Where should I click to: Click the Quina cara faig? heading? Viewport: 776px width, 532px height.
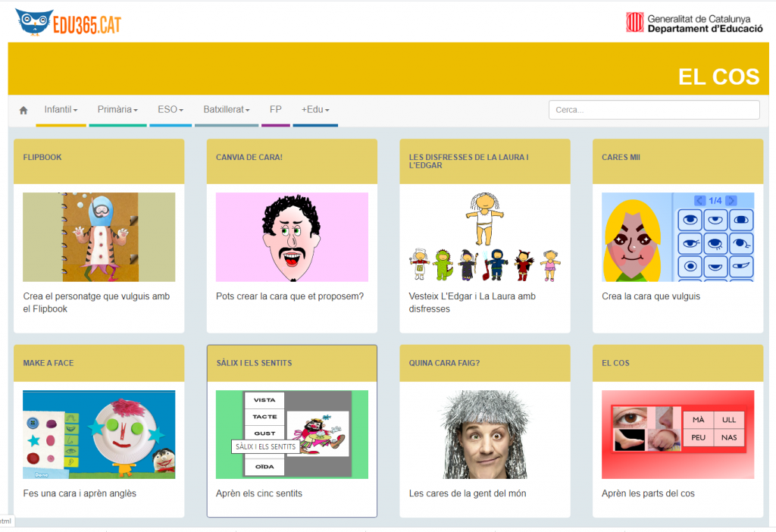[444, 363]
